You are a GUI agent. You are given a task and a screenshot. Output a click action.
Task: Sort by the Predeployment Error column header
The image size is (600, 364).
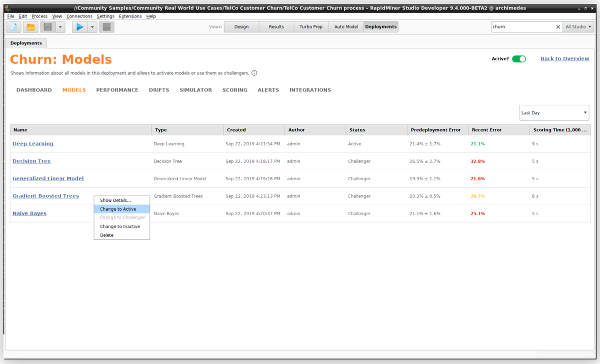click(x=437, y=130)
